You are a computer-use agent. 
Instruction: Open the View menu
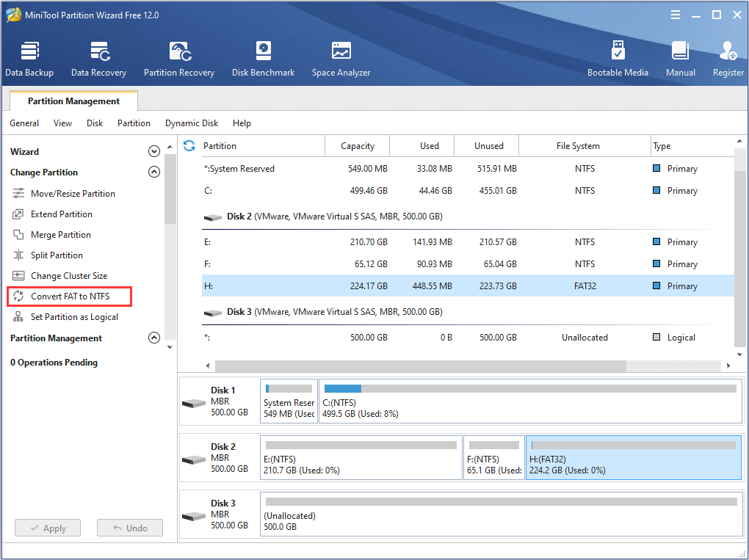(x=62, y=123)
